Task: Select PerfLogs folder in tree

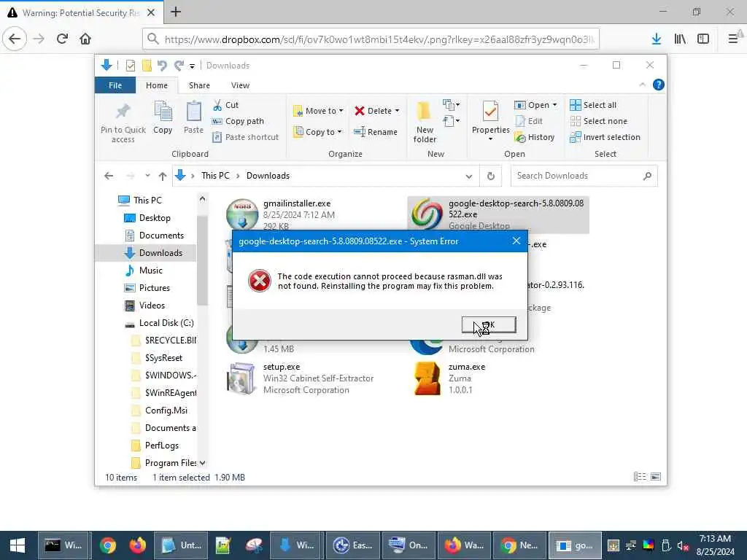Action: click(x=161, y=446)
